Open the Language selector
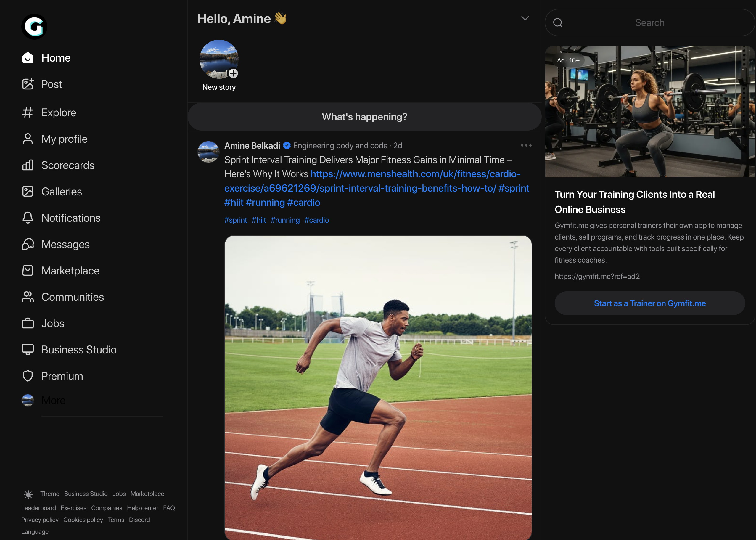This screenshot has height=540, width=756. coord(35,531)
